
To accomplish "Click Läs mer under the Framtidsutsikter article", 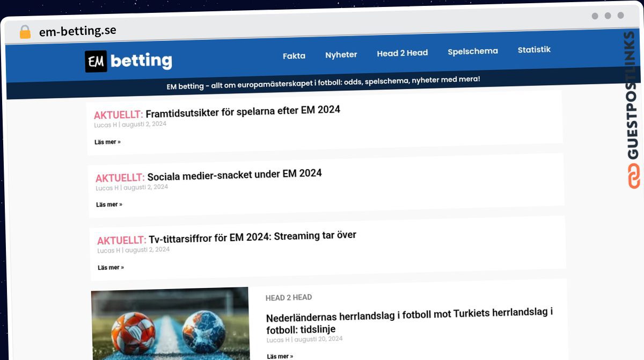I will pos(107,141).
